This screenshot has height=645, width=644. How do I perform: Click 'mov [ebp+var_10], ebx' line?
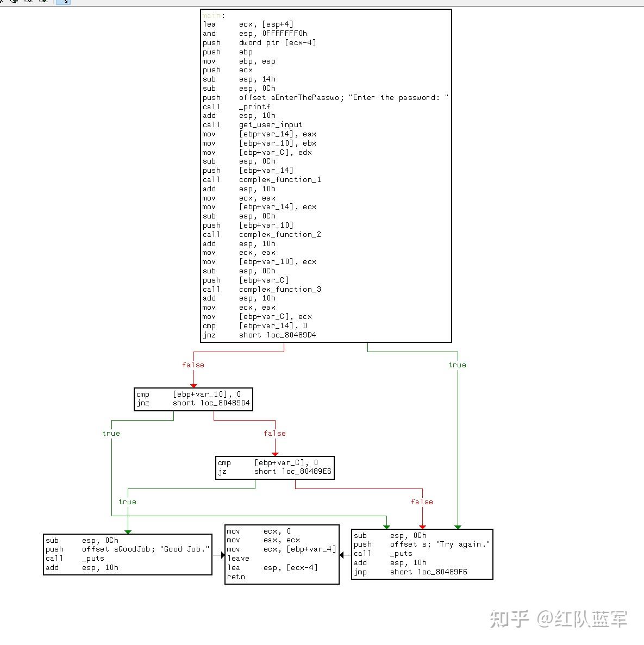(x=259, y=143)
